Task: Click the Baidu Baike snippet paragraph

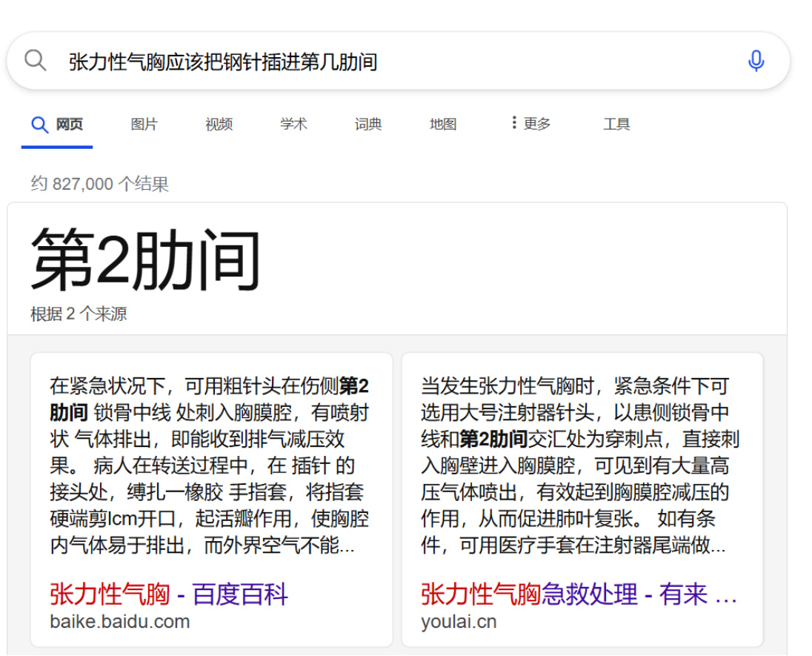Action: (209, 466)
